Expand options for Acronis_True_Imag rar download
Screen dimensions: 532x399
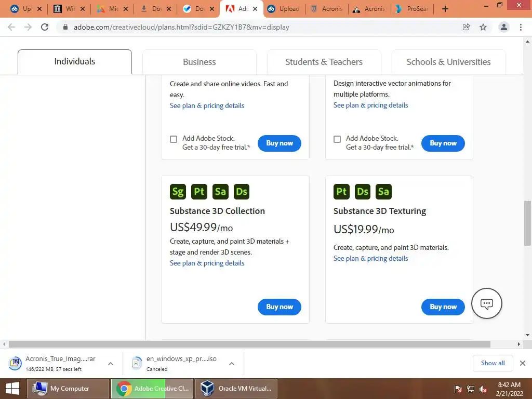[111, 363]
